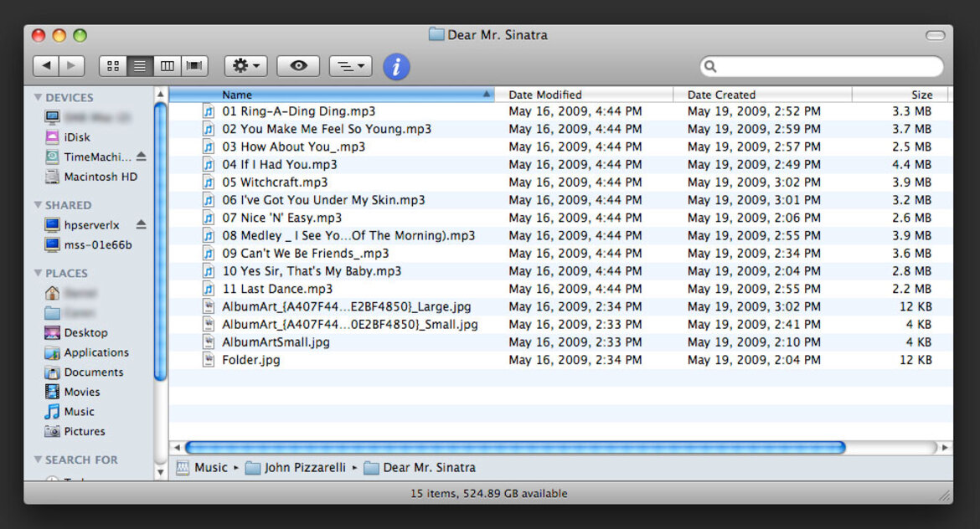The height and width of the screenshot is (529, 980).
Task: Open the arrange-by dropdown in toolbar
Action: tap(351, 65)
